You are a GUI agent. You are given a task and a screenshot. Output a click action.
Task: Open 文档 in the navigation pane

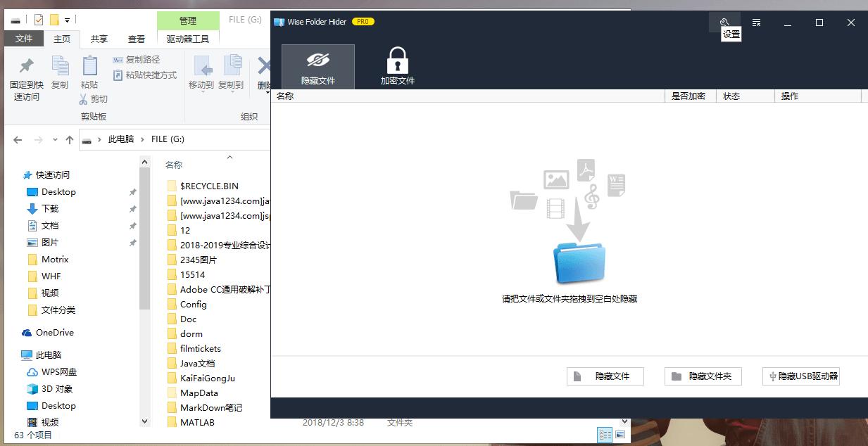pyautogui.click(x=50, y=225)
